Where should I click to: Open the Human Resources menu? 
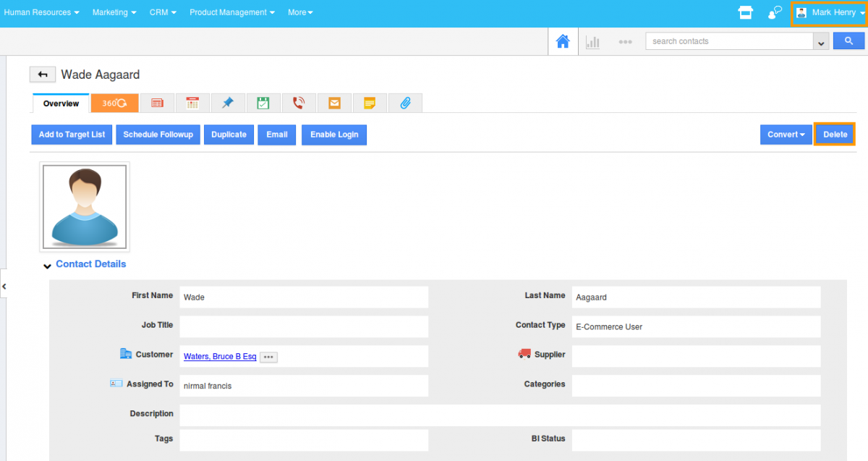pos(41,12)
